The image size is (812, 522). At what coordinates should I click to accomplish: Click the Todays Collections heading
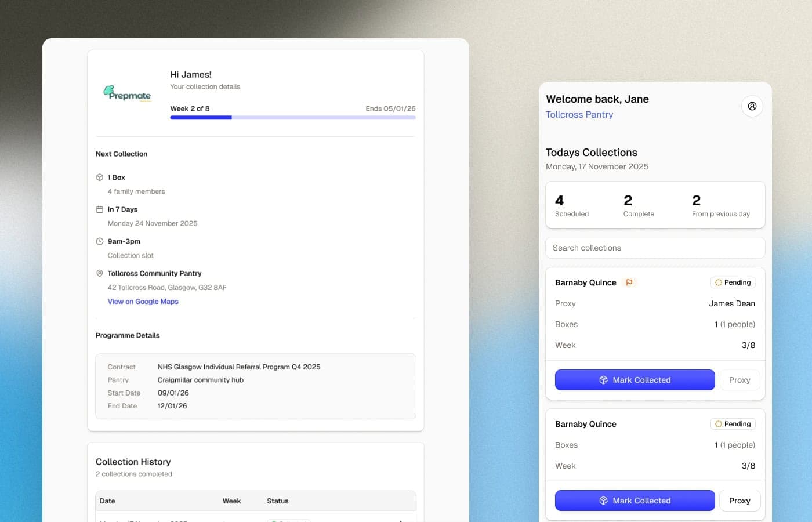pos(592,153)
